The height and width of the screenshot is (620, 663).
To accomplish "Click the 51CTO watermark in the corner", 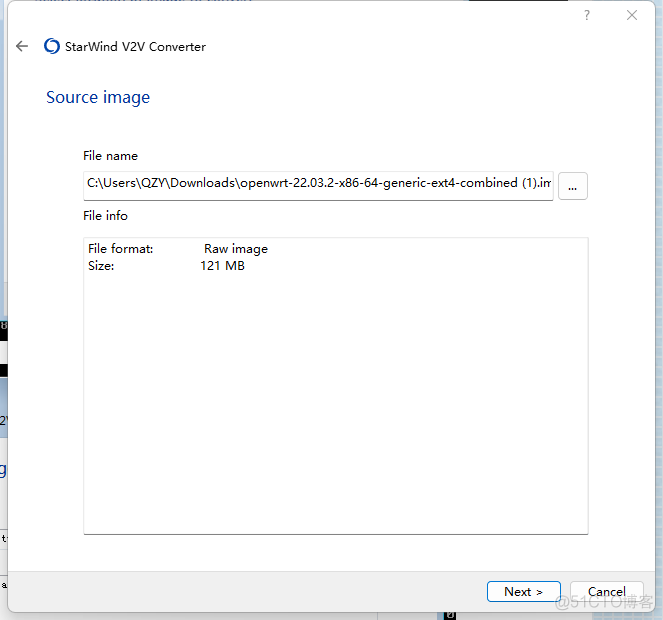I will [605, 602].
